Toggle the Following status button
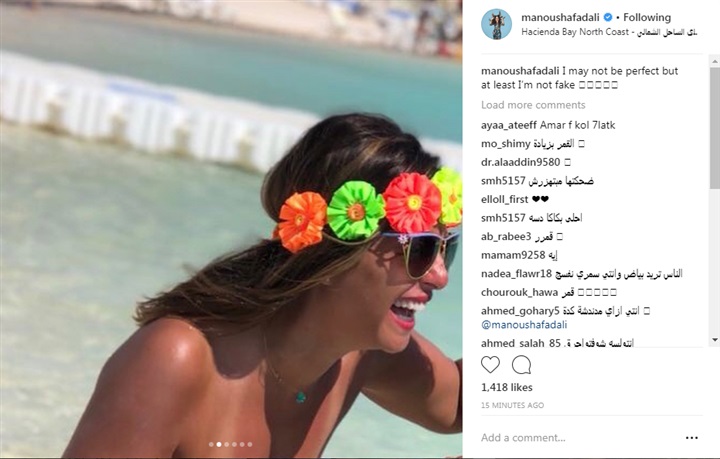This screenshot has width=720, height=459. (x=647, y=17)
